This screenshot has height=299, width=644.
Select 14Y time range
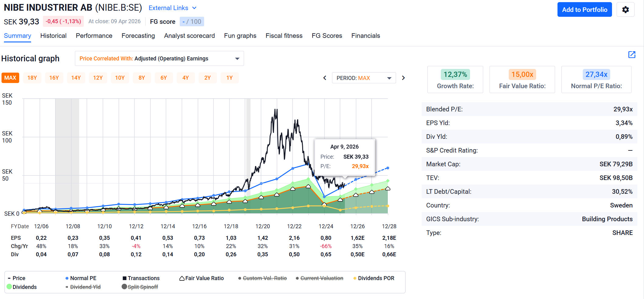click(76, 78)
